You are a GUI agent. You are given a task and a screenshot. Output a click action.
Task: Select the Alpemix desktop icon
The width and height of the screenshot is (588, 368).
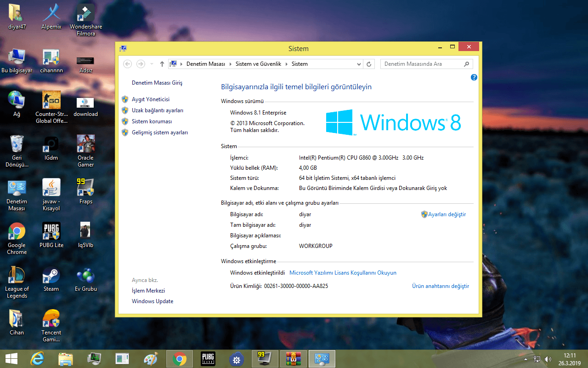coord(51,17)
